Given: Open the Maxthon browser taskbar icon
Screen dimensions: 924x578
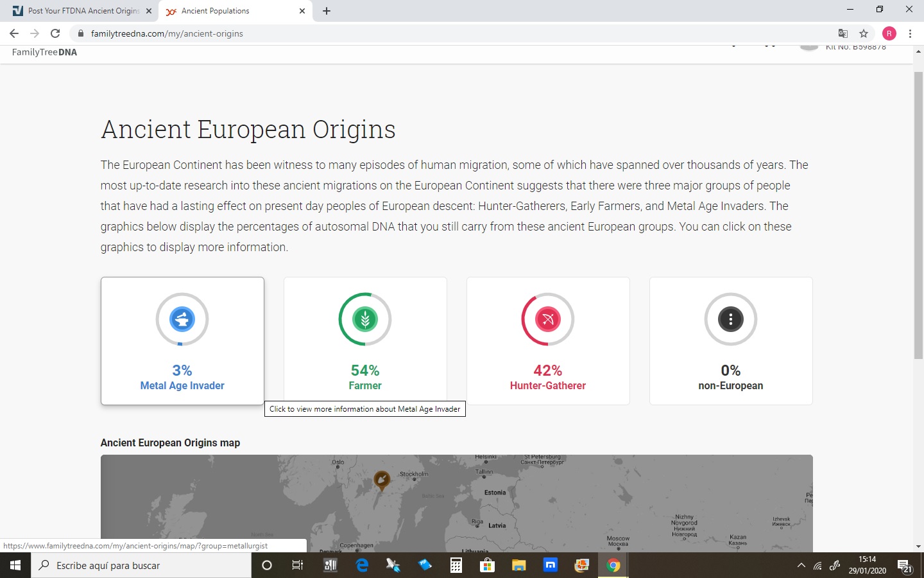Looking at the screenshot, I should [551, 565].
